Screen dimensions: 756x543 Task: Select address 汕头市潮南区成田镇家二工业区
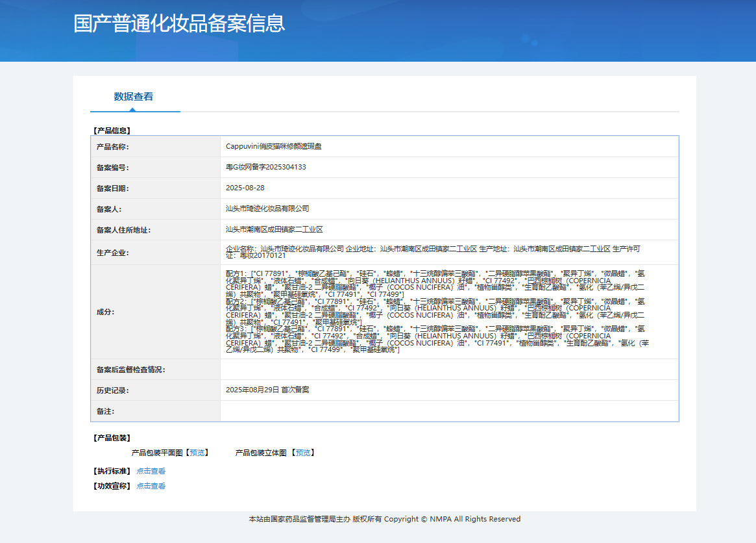(x=274, y=229)
